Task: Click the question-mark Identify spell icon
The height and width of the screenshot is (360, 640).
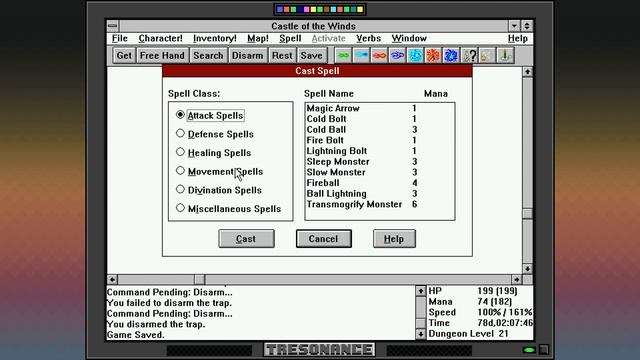Action: [x=469, y=55]
